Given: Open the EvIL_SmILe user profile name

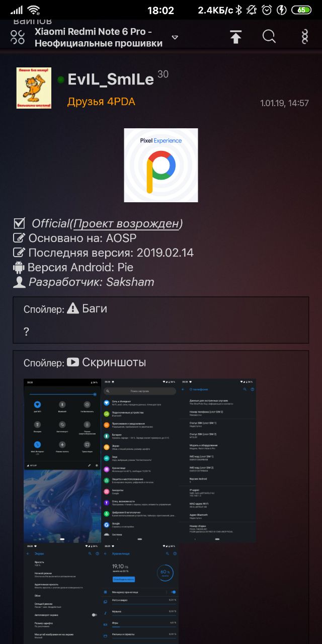Looking at the screenshot, I should tap(111, 79).
